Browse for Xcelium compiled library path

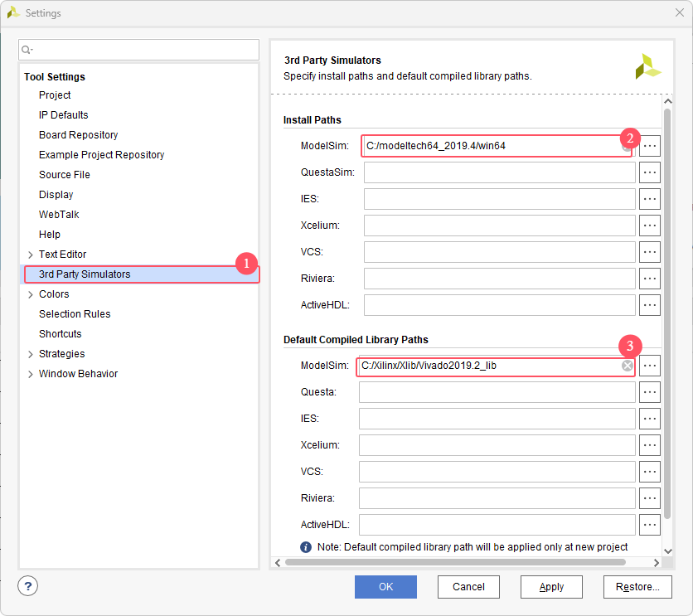pos(649,445)
